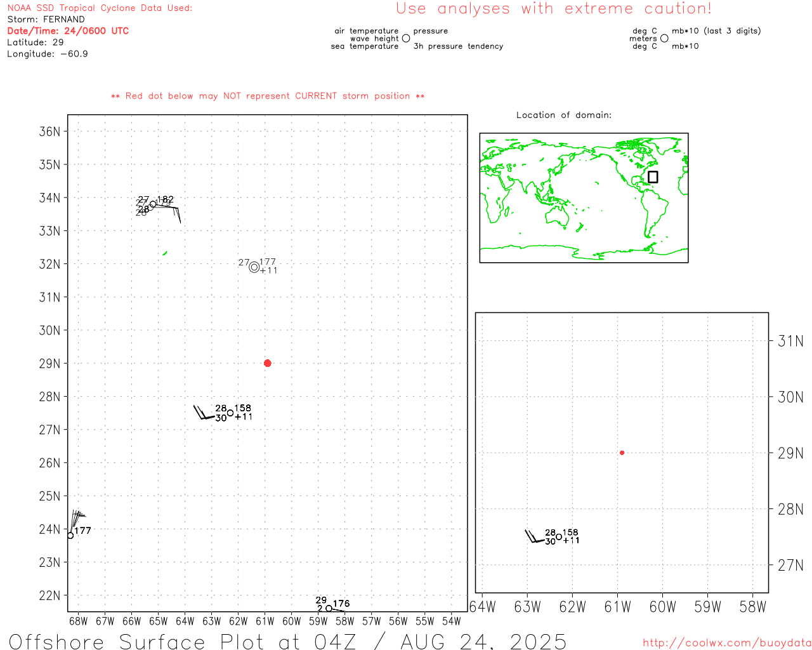Image resolution: width=812 pixels, height=650 pixels.
Task: Click the '29N' label on main map axis
Action: tap(50, 363)
